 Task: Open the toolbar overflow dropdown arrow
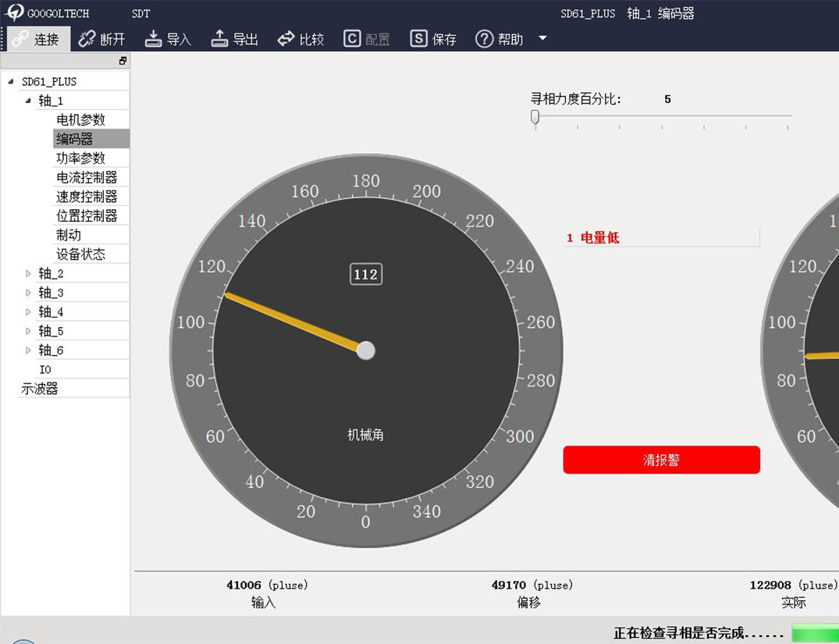[543, 38]
